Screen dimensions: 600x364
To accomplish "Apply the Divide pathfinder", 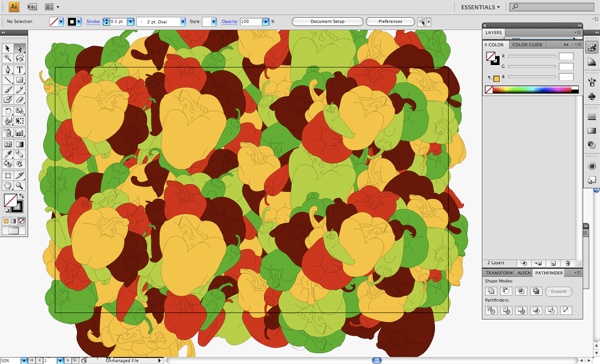I will point(491,310).
